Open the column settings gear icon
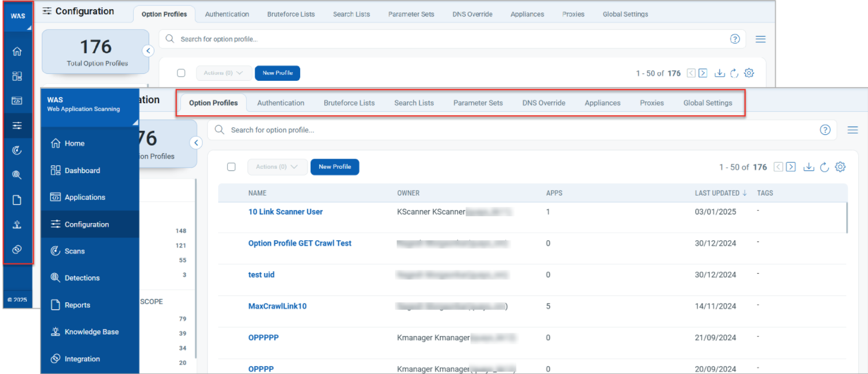This screenshot has width=868, height=374. pos(840,166)
